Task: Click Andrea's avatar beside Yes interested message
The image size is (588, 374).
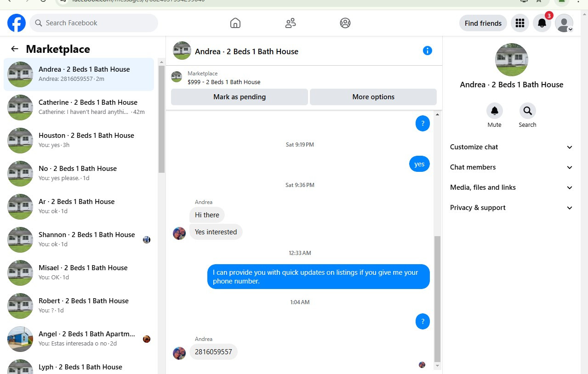Action: 179,233
